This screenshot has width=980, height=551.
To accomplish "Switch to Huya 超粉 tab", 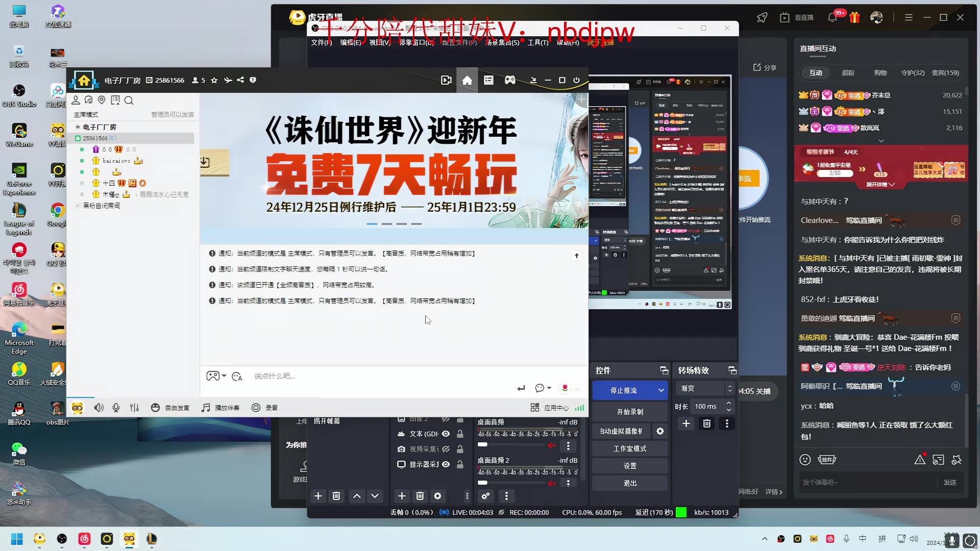I will (x=848, y=73).
